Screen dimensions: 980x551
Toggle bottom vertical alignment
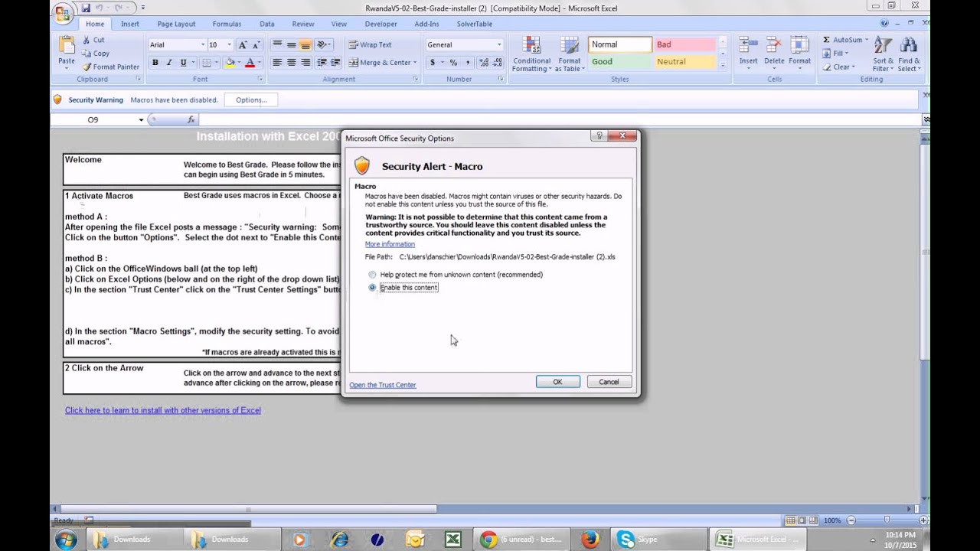305,44
